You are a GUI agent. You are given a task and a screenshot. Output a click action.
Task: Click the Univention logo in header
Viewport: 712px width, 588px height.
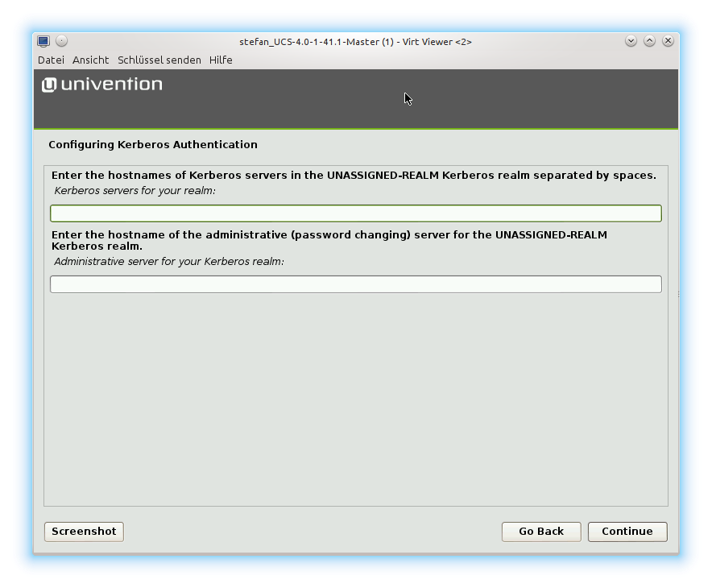[x=102, y=85]
